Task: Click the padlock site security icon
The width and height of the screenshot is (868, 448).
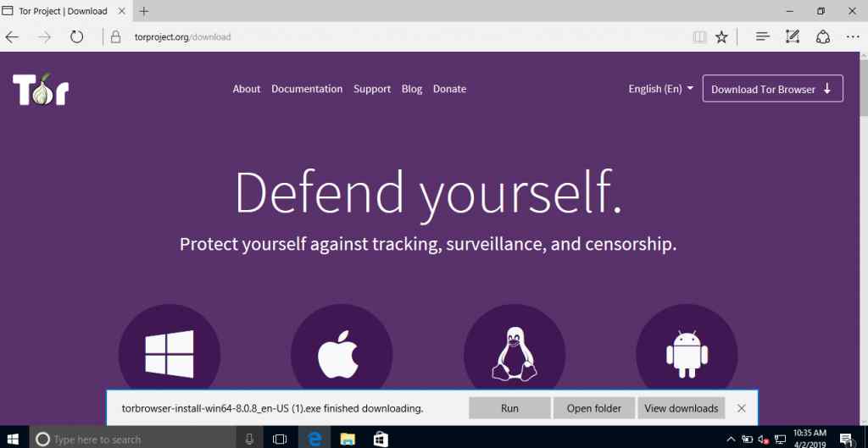Action: [x=115, y=37]
